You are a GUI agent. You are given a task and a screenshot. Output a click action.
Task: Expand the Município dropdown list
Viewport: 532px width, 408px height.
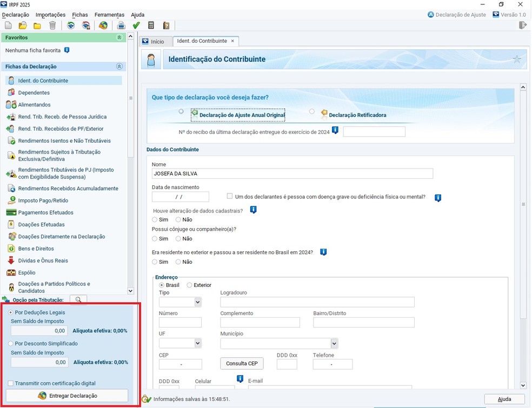pos(334,343)
